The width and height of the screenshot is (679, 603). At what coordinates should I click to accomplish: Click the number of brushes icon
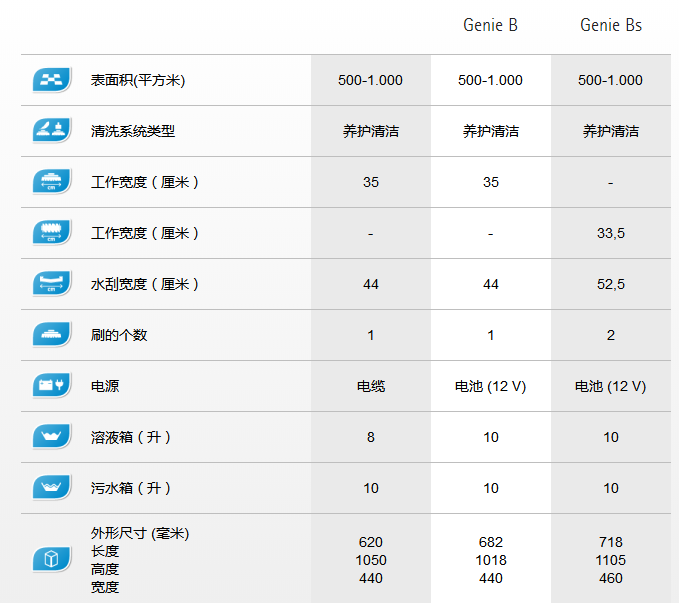tap(52, 335)
